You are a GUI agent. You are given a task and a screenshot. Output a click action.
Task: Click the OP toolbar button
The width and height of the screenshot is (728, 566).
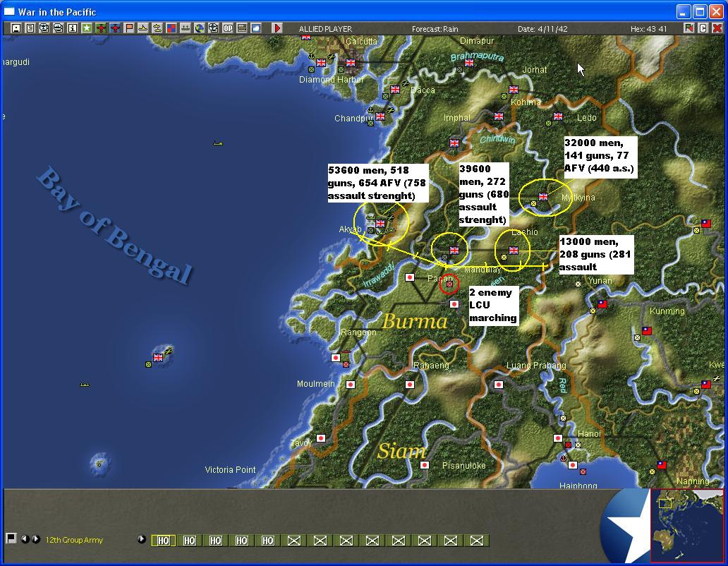click(227, 28)
